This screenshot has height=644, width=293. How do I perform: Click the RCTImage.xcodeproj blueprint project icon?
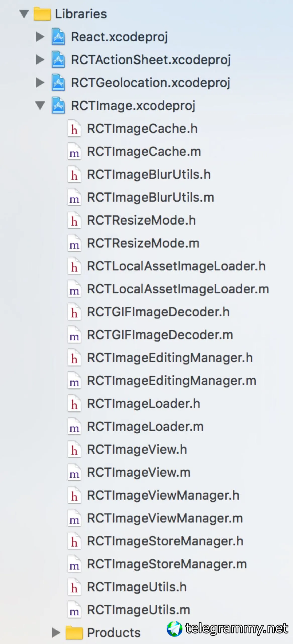pyautogui.click(x=58, y=106)
